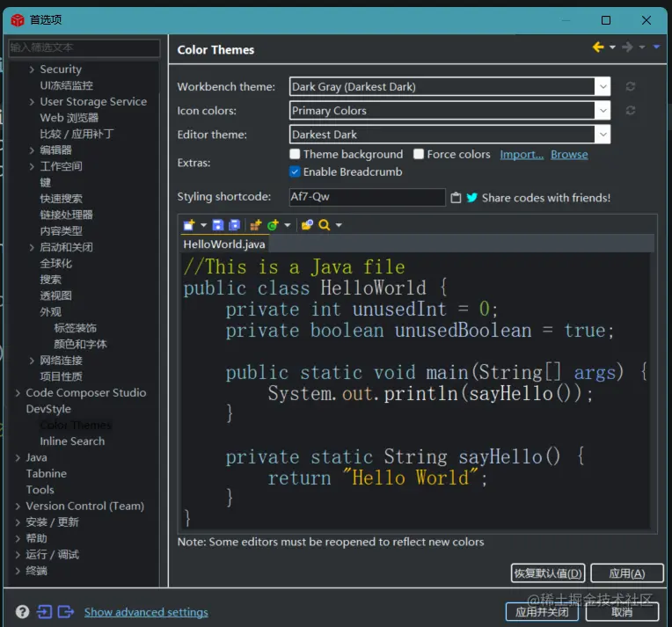Click the 应用并关闭 button
Image resolution: width=672 pixels, height=627 pixels.
[542, 612]
